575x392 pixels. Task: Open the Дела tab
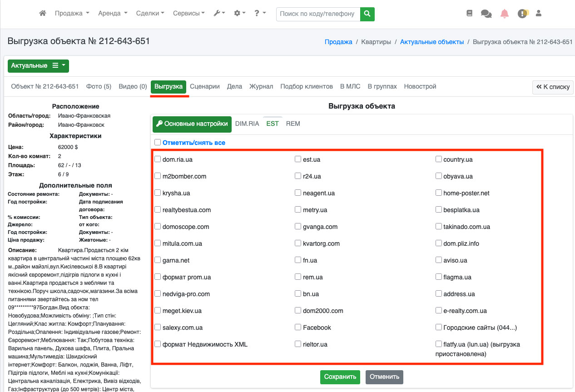coord(234,86)
